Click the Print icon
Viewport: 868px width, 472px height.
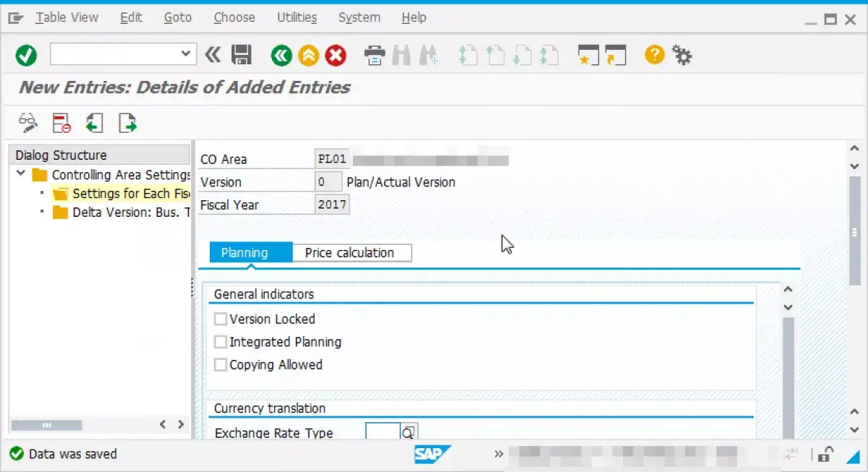click(x=375, y=55)
